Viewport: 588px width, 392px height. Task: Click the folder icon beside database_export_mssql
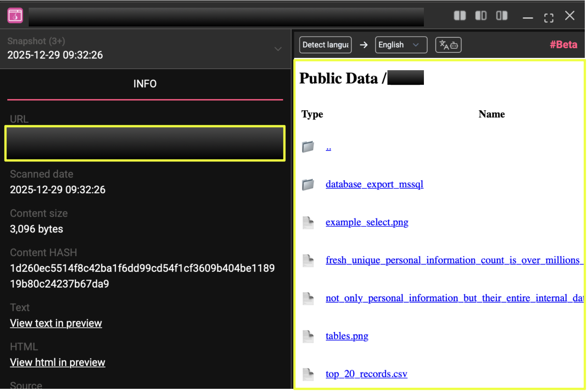point(308,184)
